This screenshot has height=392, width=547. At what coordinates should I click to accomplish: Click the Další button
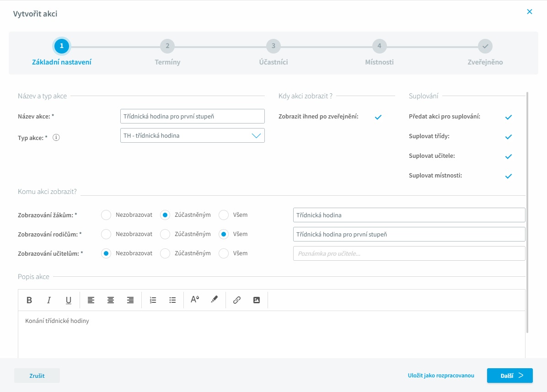509,376
